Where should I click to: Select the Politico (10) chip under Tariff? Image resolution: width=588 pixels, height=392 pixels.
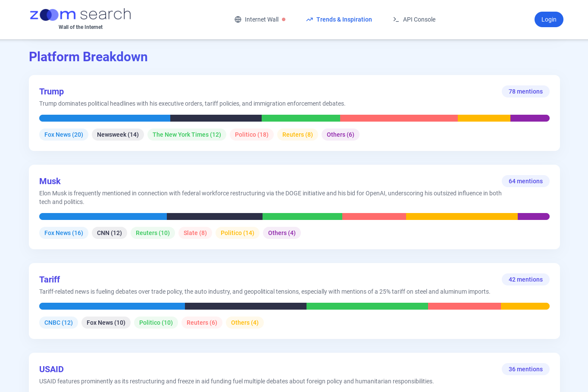pos(156,323)
